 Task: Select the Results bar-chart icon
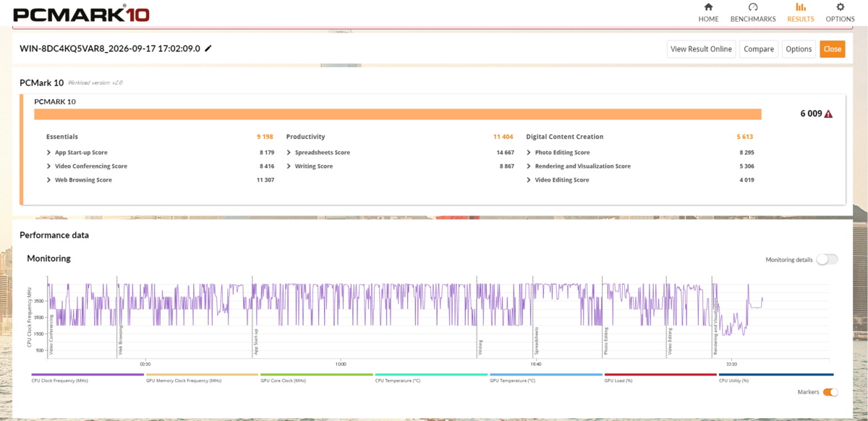(x=801, y=7)
